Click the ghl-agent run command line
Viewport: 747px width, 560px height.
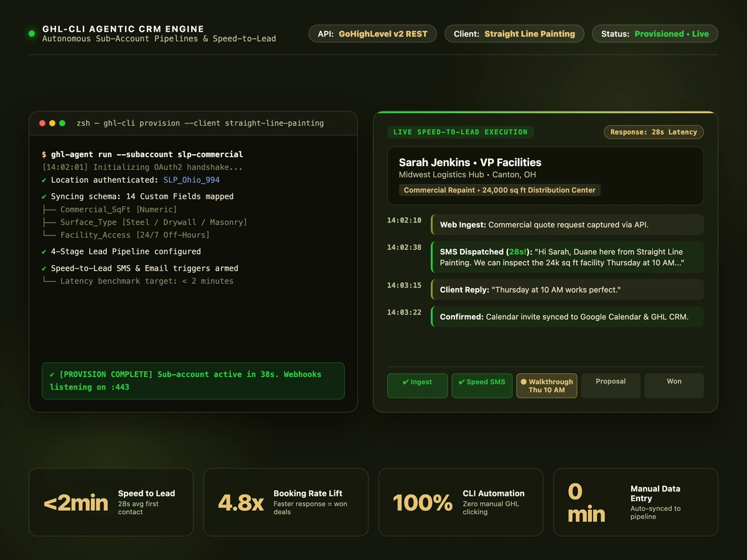point(143,154)
